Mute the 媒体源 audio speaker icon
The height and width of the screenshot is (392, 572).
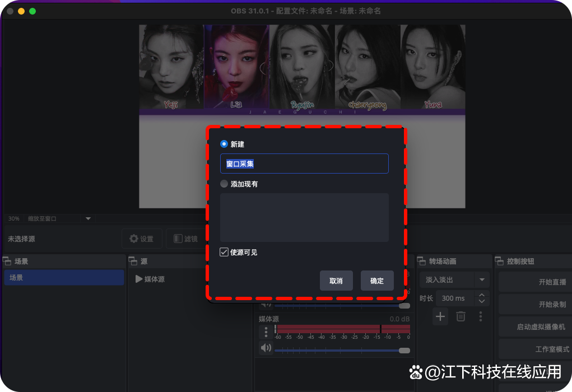click(266, 348)
